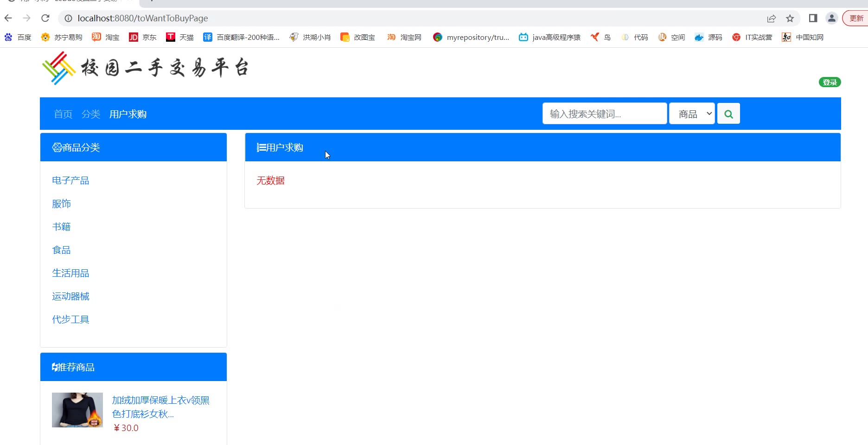This screenshot has width=868, height=445.
Task: Open the 运动器械 category
Action: pos(70,296)
